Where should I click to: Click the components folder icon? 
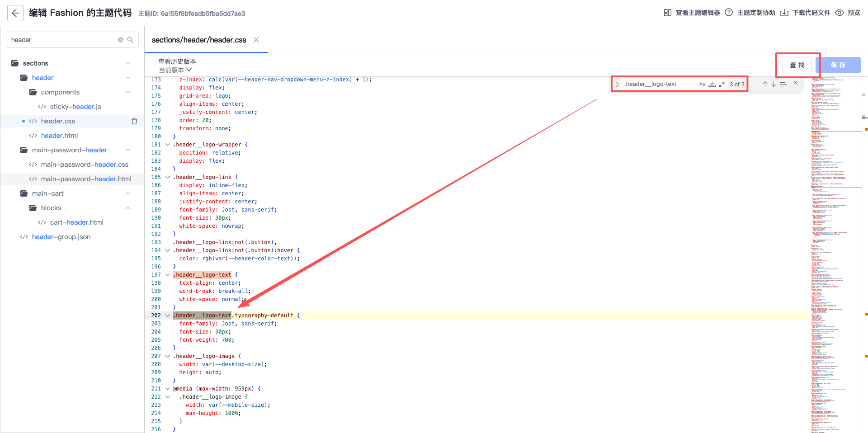point(33,92)
